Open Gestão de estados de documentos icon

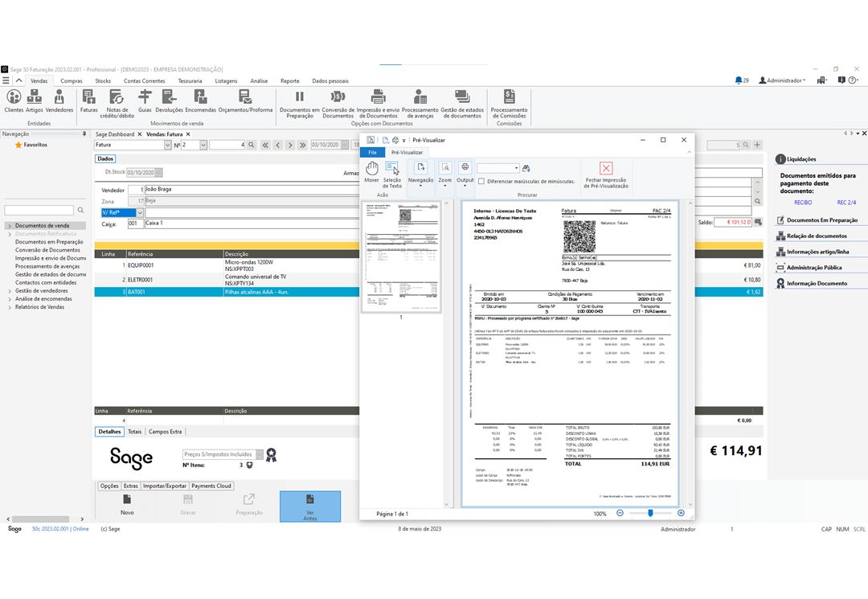[462, 104]
